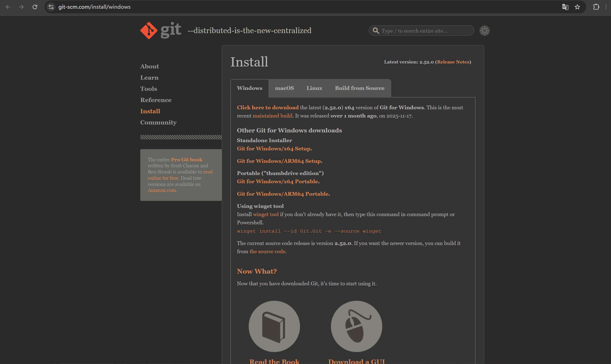Open the Pro Git book link

(x=187, y=160)
